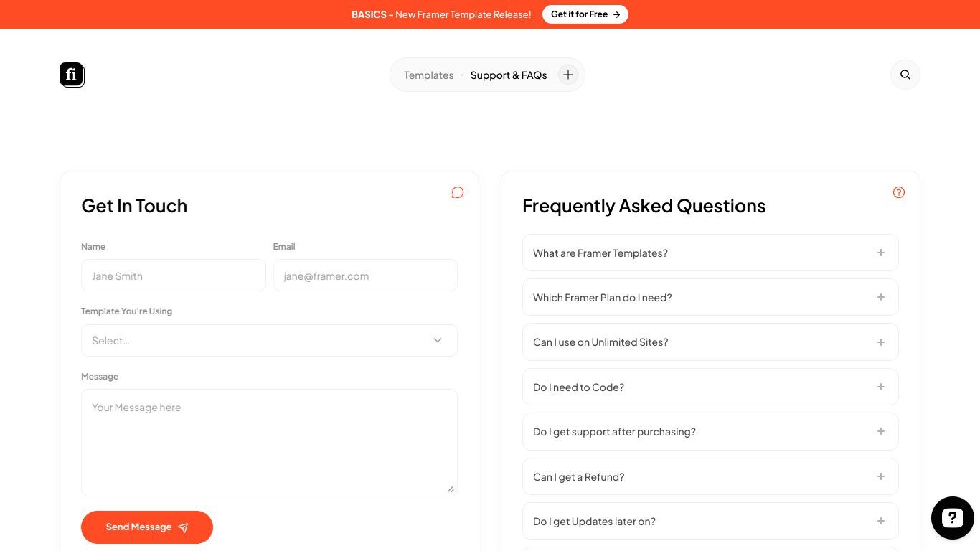
Task: Expand "Which Framer Plan do I need?"
Action: tap(710, 297)
